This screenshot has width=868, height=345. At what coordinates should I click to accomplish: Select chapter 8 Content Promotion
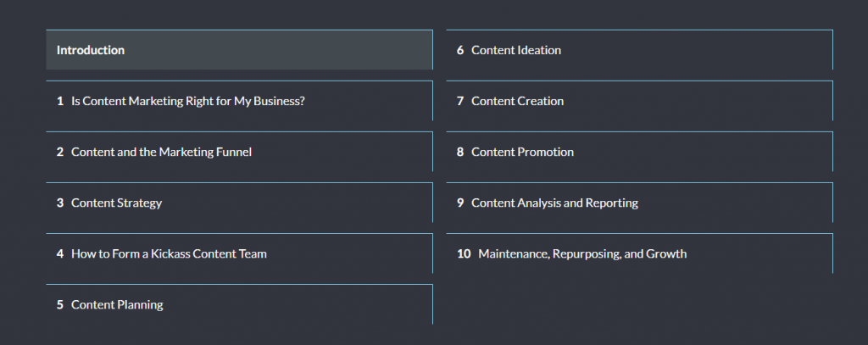coord(639,152)
